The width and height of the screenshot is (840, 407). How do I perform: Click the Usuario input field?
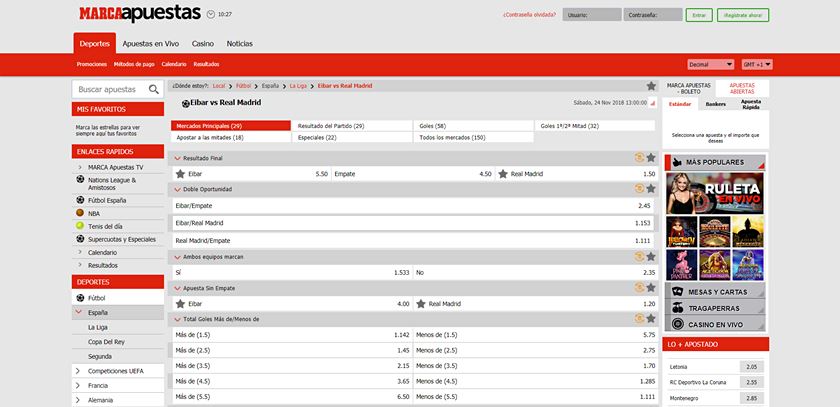tap(592, 15)
